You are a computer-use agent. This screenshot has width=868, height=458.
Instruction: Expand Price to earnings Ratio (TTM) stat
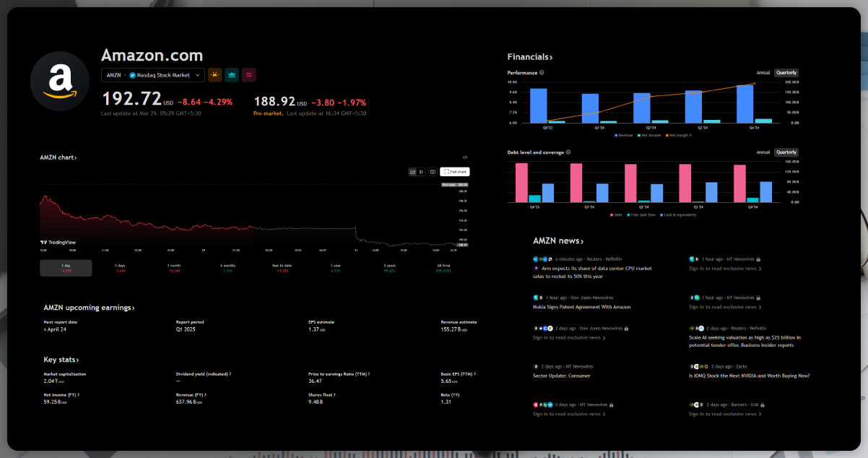339,374
